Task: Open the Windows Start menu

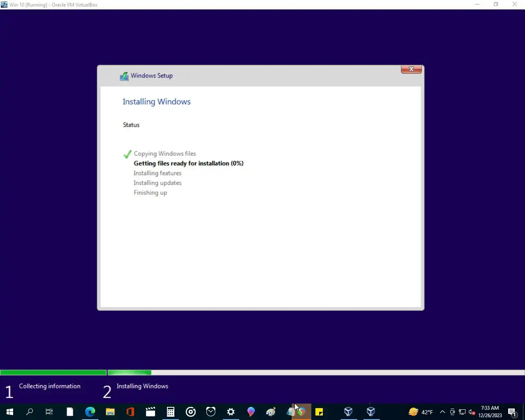Action: (10, 412)
